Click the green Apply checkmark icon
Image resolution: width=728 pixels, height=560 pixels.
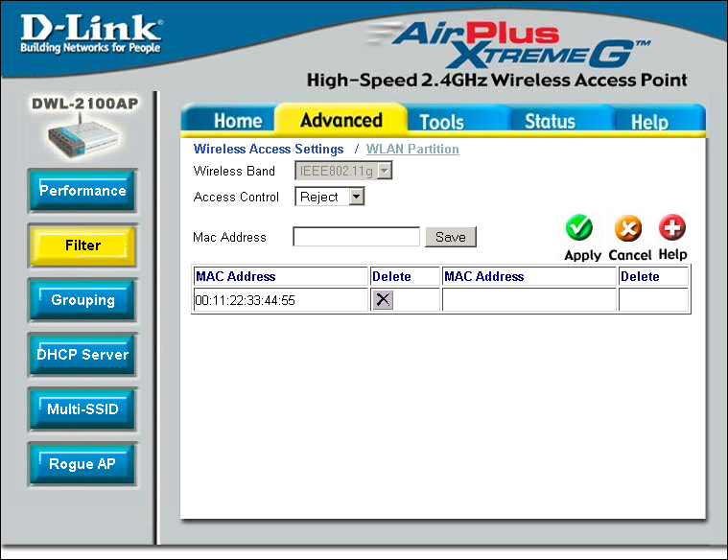[579, 227]
